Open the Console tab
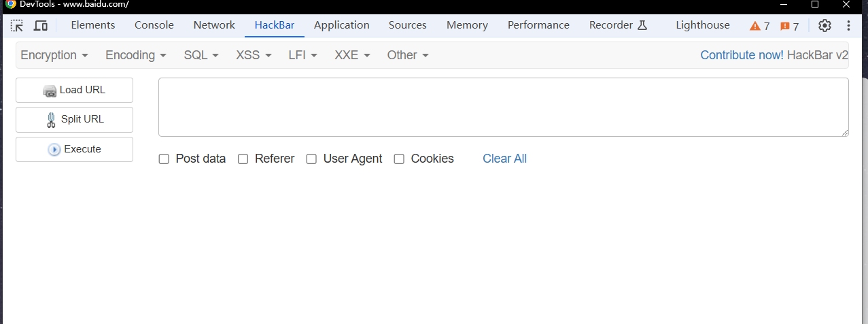 pyautogui.click(x=154, y=25)
